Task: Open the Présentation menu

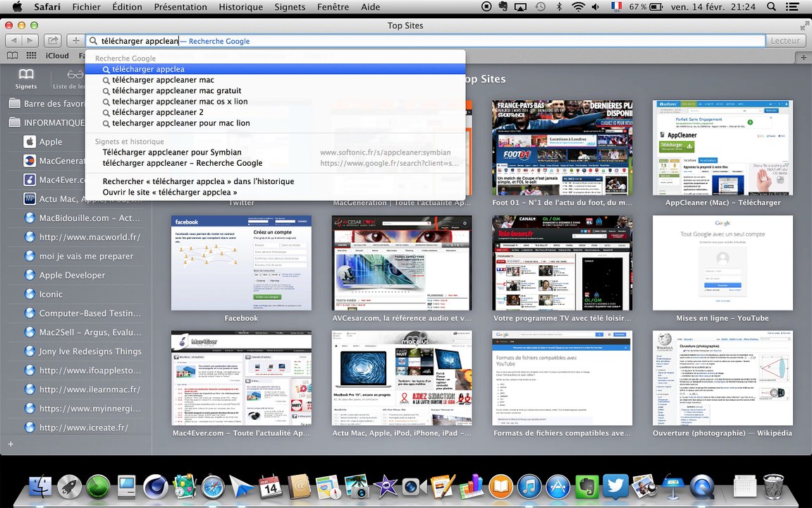Action: click(x=180, y=7)
